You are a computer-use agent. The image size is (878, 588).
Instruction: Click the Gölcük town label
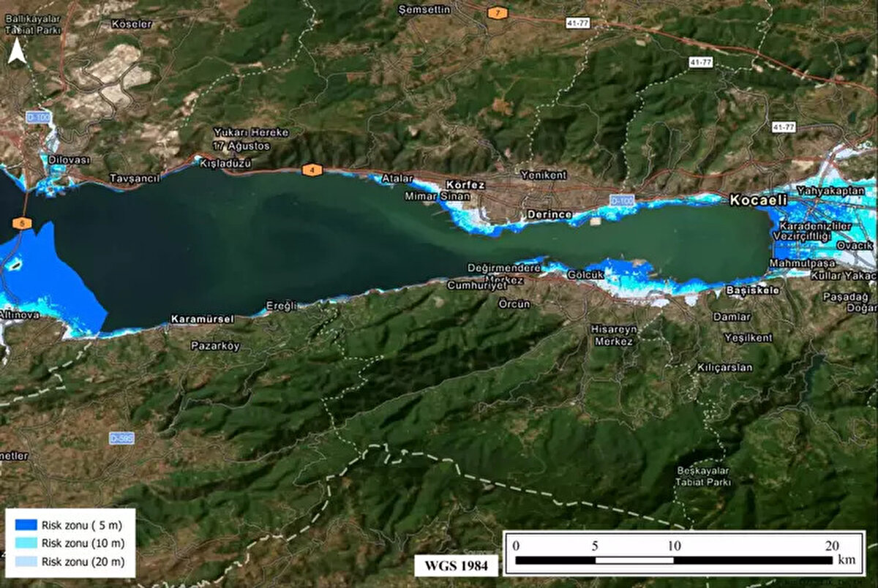(x=585, y=276)
